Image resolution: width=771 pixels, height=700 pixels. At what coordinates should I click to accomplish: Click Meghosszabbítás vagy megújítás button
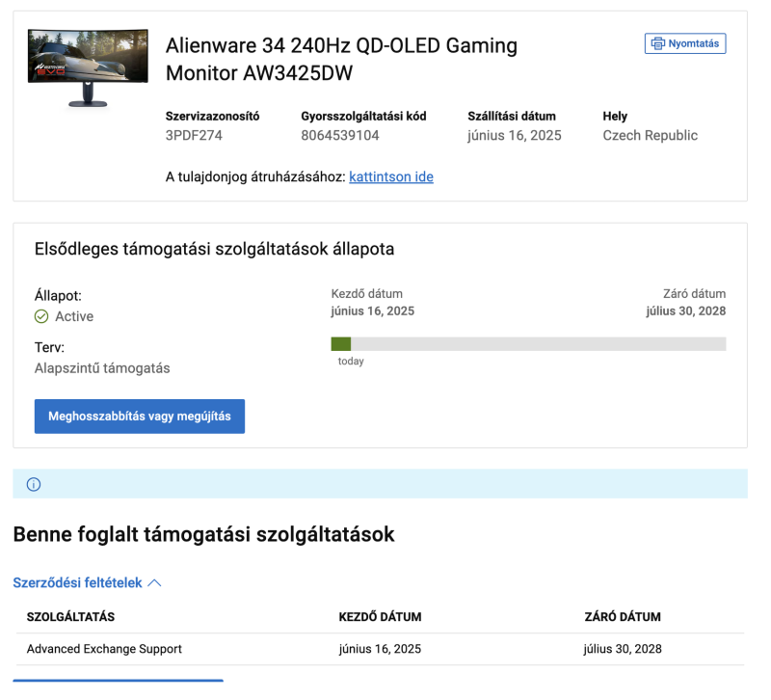(140, 417)
